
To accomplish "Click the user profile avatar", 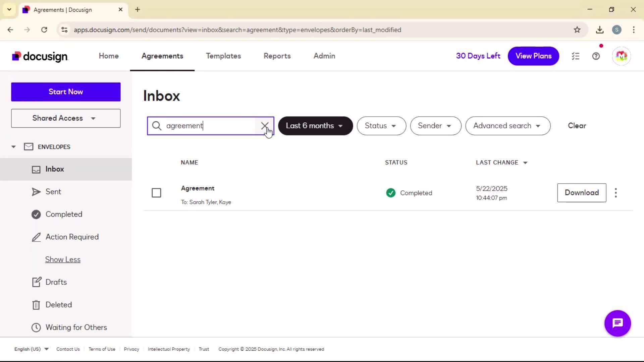I will 621,56.
